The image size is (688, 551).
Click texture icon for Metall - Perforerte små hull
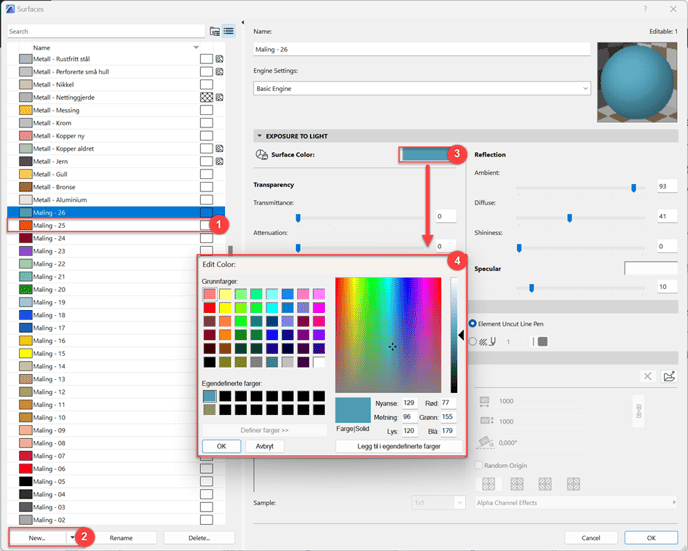[219, 72]
